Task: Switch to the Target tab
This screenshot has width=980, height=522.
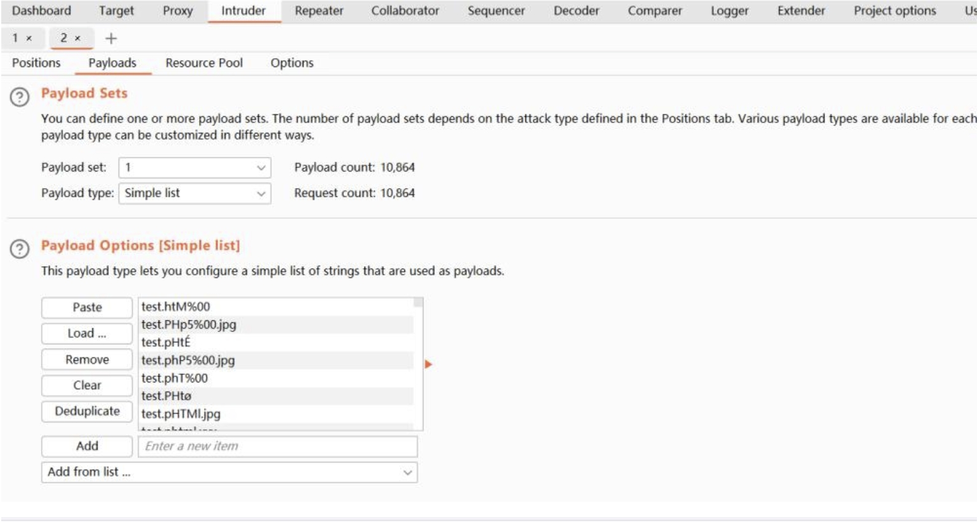Action: [116, 10]
